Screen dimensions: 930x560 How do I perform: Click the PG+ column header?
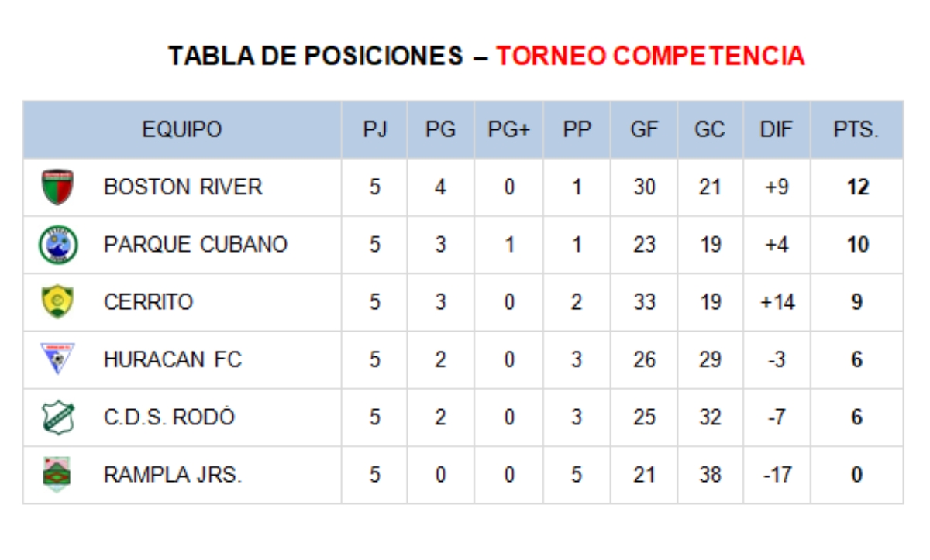tap(508, 129)
